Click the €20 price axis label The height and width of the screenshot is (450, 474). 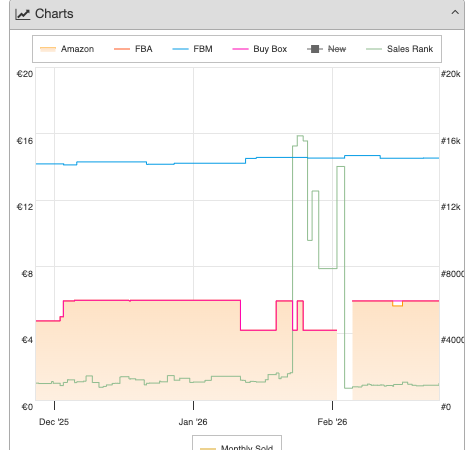(25, 74)
